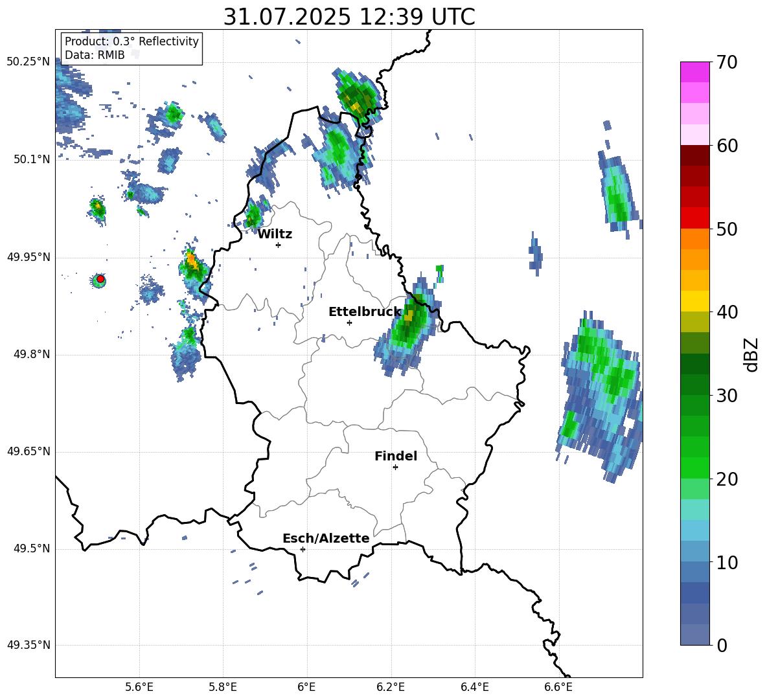Click the colorbar label "30"
Screen dimensions: 767x700
pyautogui.click(x=727, y=396)
